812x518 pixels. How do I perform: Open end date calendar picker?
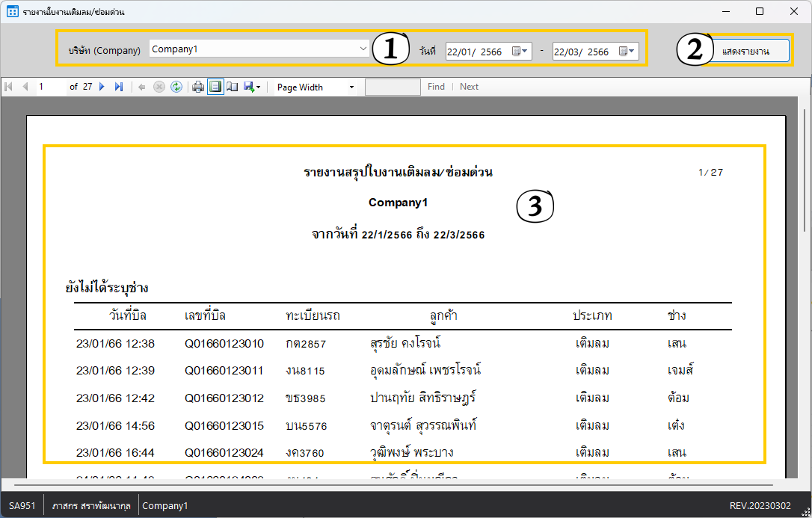pyautogui.click(x=628, y=52)
